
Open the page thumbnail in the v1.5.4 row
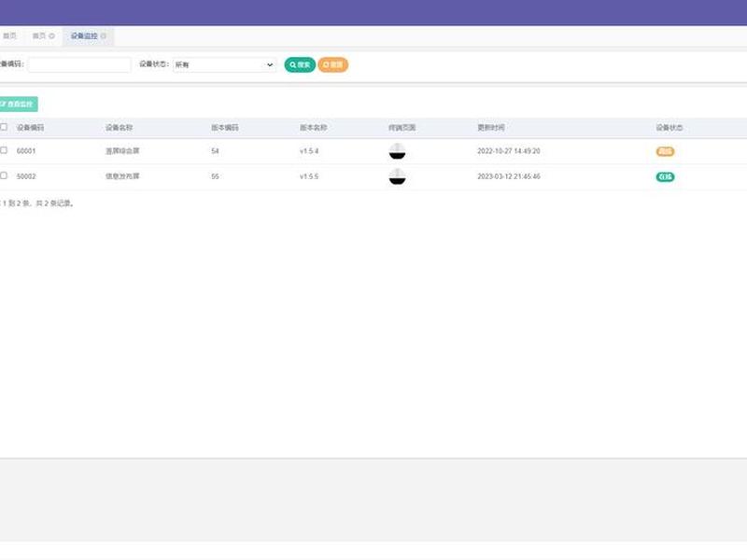tap(398, 151)
